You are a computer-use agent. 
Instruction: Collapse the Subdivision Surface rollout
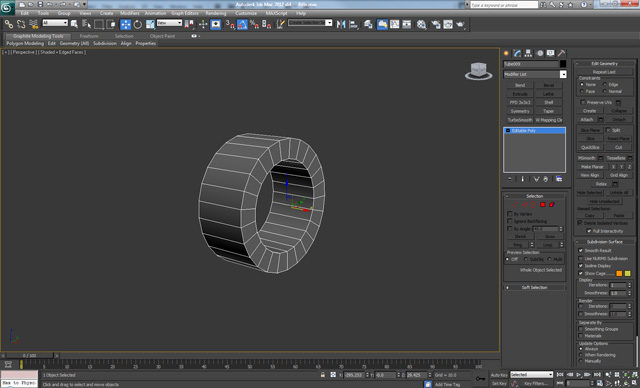coord(605,242)
